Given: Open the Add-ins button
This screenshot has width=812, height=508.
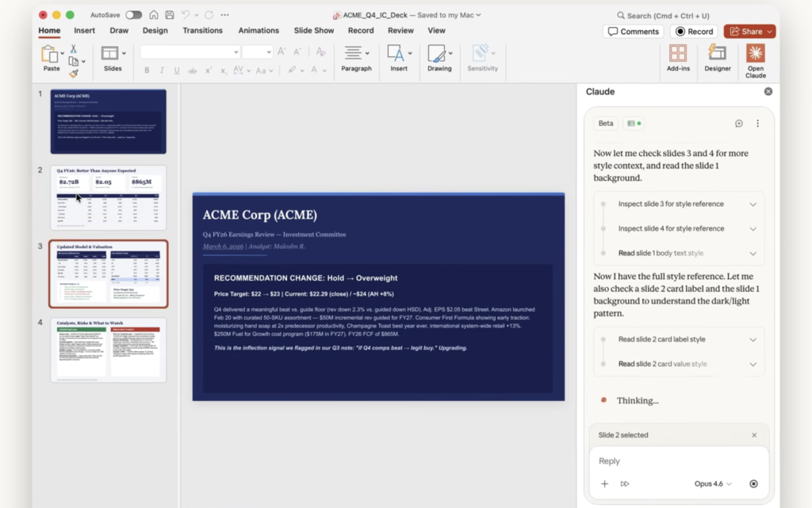Looking at the screenshot, I should 678,58.
